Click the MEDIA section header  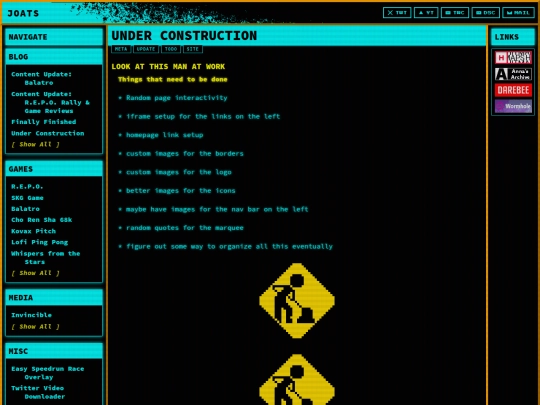tap(54, 298)
